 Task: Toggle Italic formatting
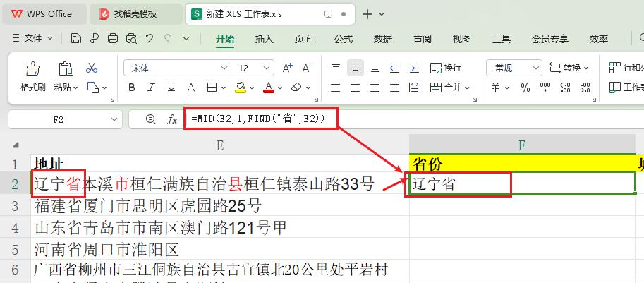click(x=151, y=88)
